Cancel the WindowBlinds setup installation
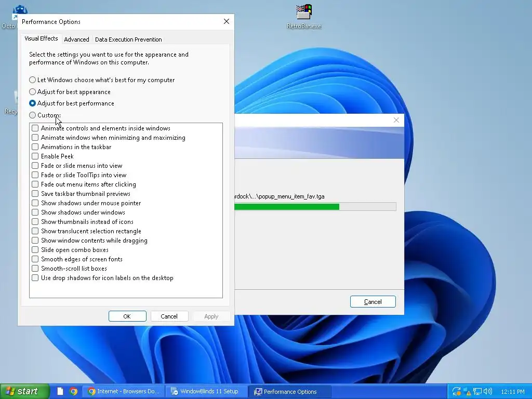532x399 pixels. click(373, 302)
